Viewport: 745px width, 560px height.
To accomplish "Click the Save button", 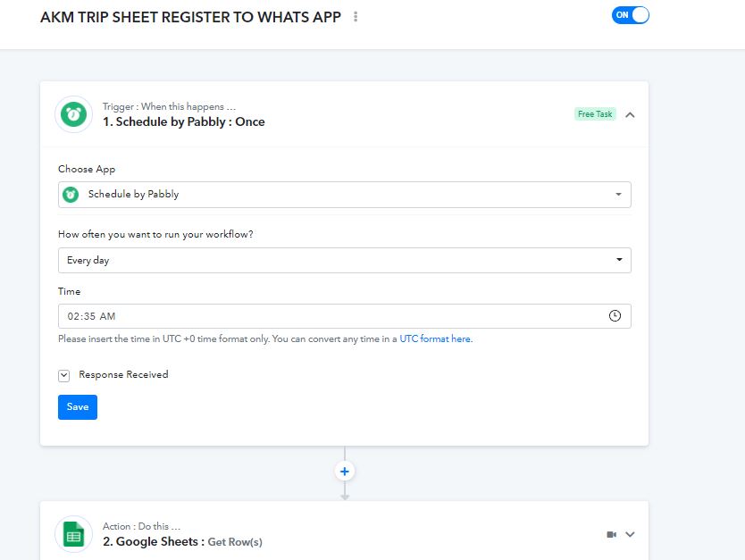I will coord(78,407).
